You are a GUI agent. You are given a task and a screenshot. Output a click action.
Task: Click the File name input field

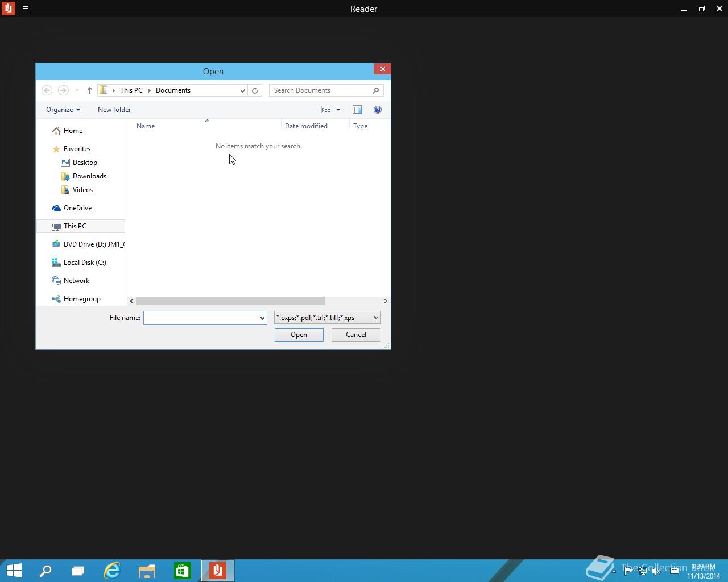click(201, 318)
